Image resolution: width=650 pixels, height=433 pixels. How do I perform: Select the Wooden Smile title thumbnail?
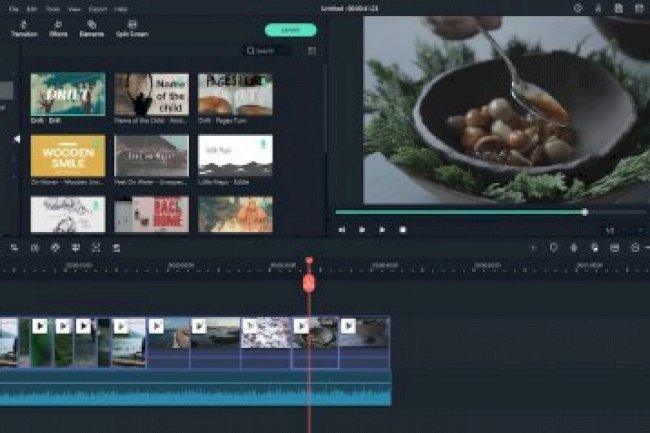(x=68, y=155)
